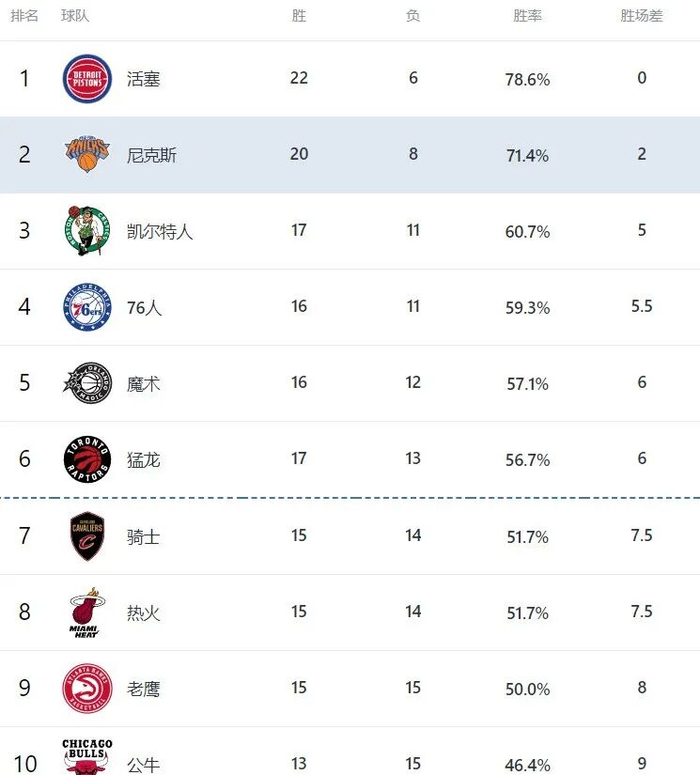Select the Boston Celtics logo
The image size is (700, 775).
[x=87, y=231]
